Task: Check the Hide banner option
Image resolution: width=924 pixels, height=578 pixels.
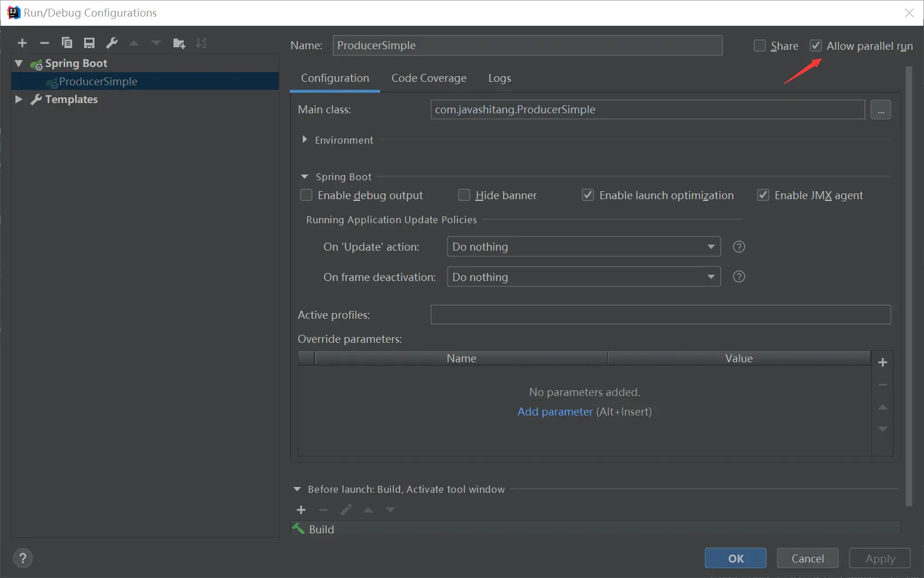Action: [x=464, y=195]
